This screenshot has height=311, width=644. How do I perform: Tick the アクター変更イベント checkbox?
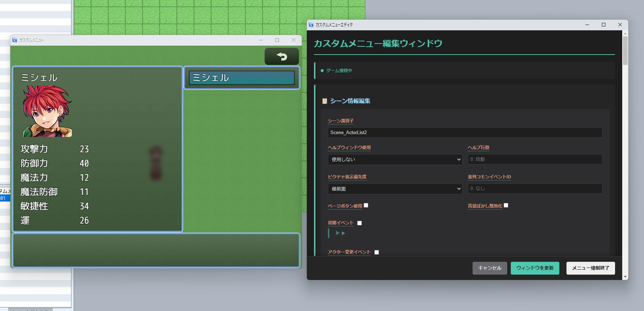pyautogui.click(x=376, y=253)
